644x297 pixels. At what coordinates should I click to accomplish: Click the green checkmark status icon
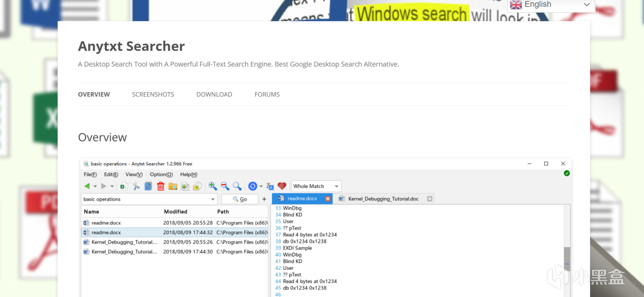click(x=567, y=173)
